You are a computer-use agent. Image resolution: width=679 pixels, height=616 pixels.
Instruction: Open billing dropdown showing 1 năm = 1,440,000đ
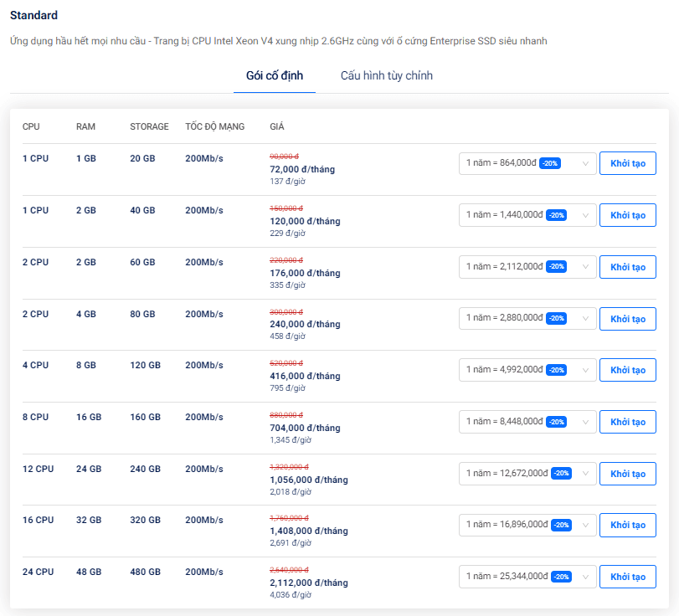tap(527, 215)
